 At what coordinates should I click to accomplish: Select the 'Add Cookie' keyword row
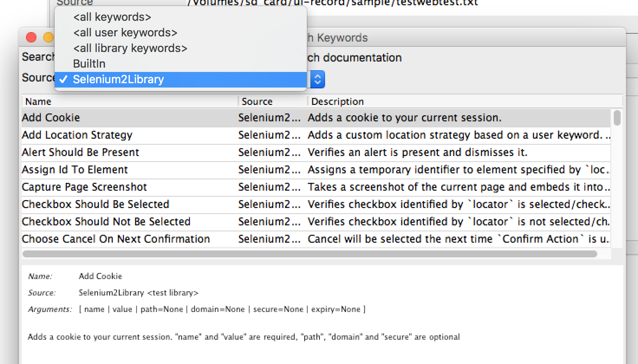pyautogui.click(x=316, y=118)
